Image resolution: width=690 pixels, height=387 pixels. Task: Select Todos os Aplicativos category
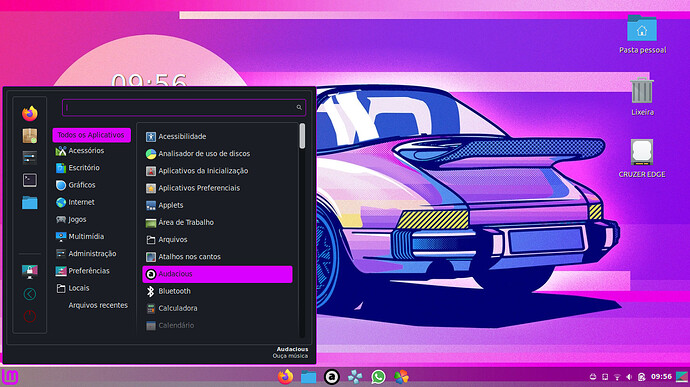[92, 135]
